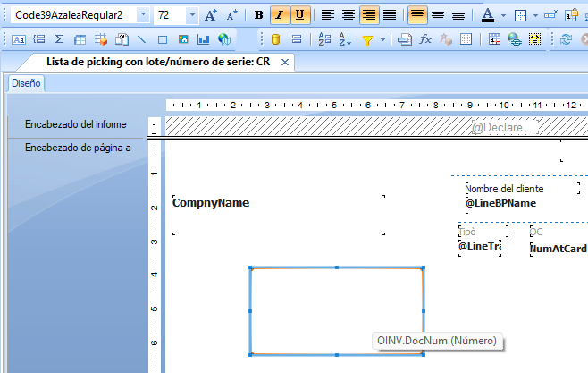Apply the black font color A button
Viewport: 588px width, 373px height.
tap(488, 15)
